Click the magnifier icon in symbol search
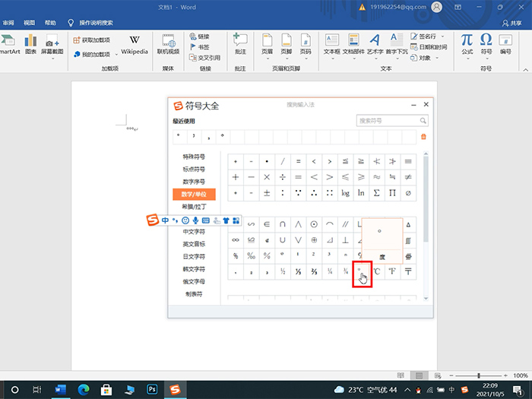The width and height of the screenshot is (532, 399). (423, 120)
